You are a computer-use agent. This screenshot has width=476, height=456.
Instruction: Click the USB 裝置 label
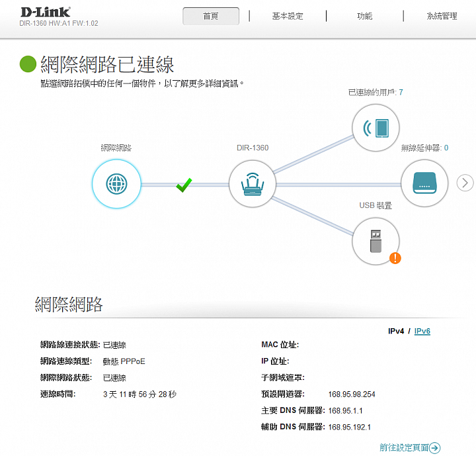[x=376, y=206]
